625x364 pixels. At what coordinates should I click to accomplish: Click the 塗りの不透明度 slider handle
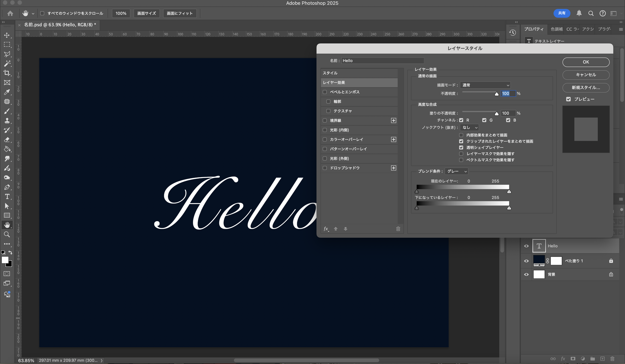(x=497, y=114)
